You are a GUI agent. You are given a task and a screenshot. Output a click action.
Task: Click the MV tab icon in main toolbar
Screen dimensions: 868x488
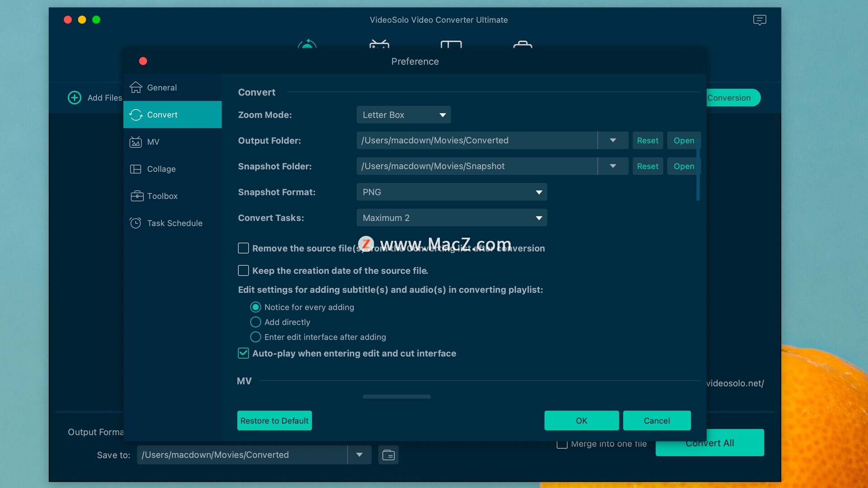[379, 44]
